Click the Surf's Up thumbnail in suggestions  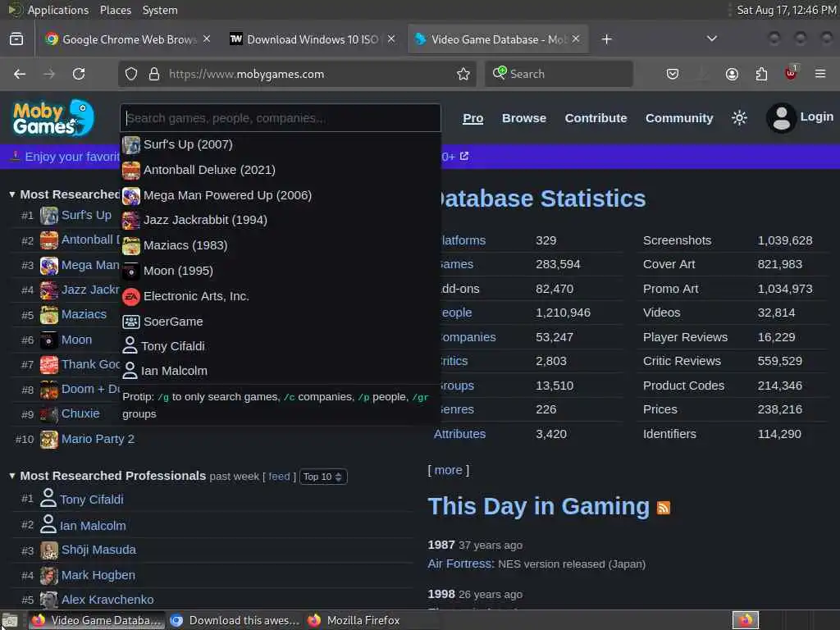[130, 144]
